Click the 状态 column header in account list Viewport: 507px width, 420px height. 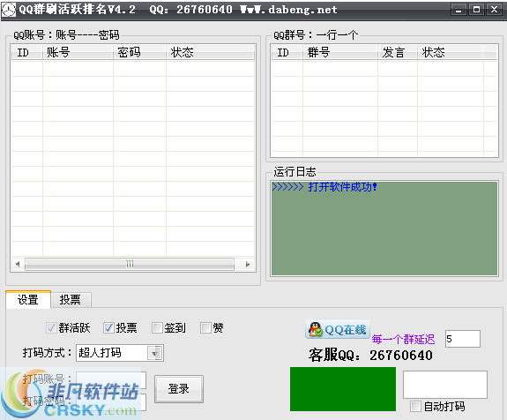pos(210,52)
